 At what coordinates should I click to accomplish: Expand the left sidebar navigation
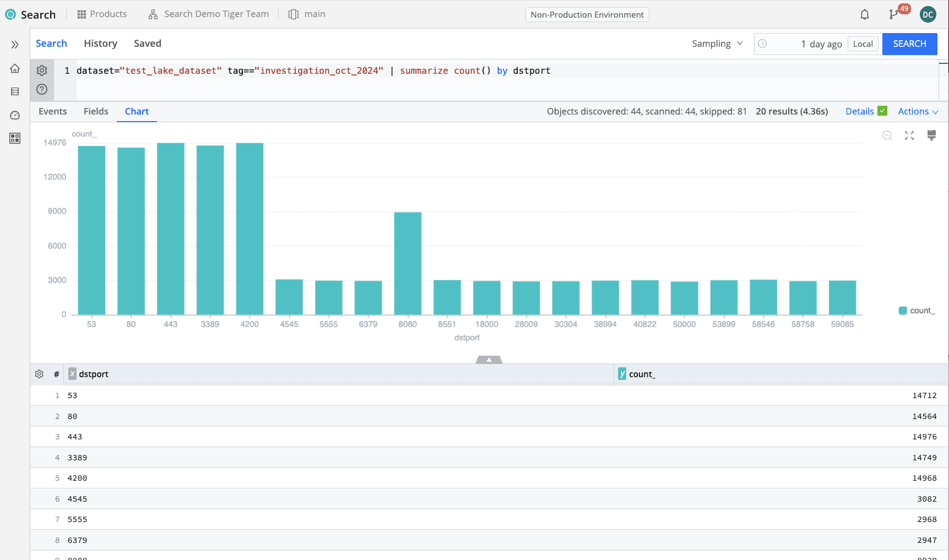15,45
